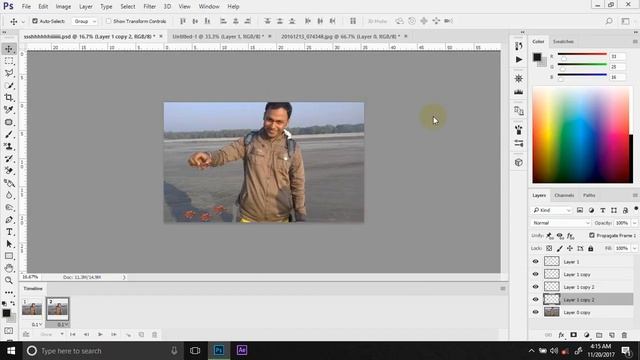Delete the selected frame in the Timeline
This screenshot has height=360, width=640.
point(155,335)
